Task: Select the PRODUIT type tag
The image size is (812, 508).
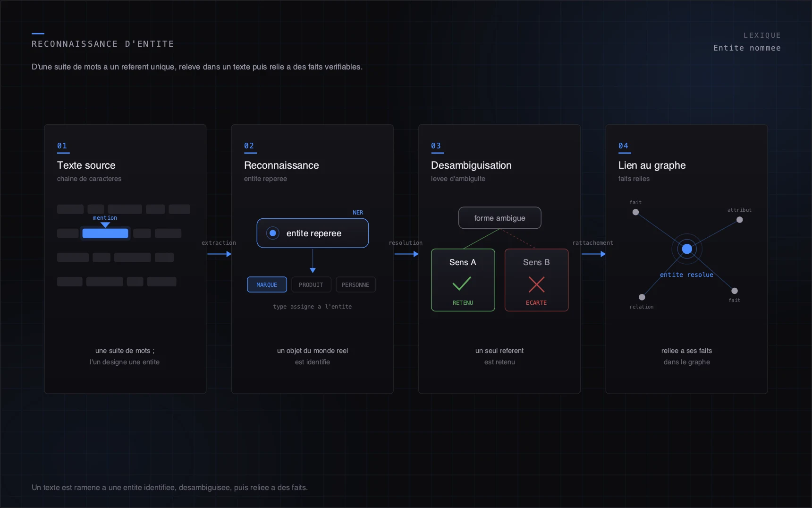Action: pyautogui.click(x=311, y=284)
